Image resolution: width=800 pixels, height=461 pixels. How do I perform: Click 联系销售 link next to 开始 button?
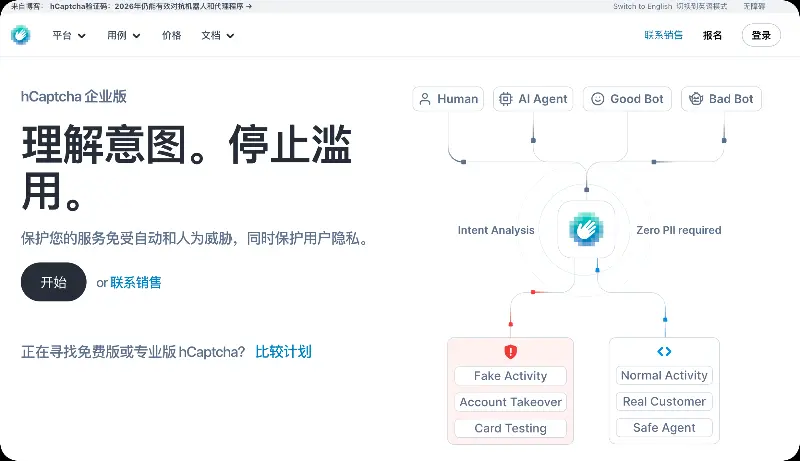136,283
